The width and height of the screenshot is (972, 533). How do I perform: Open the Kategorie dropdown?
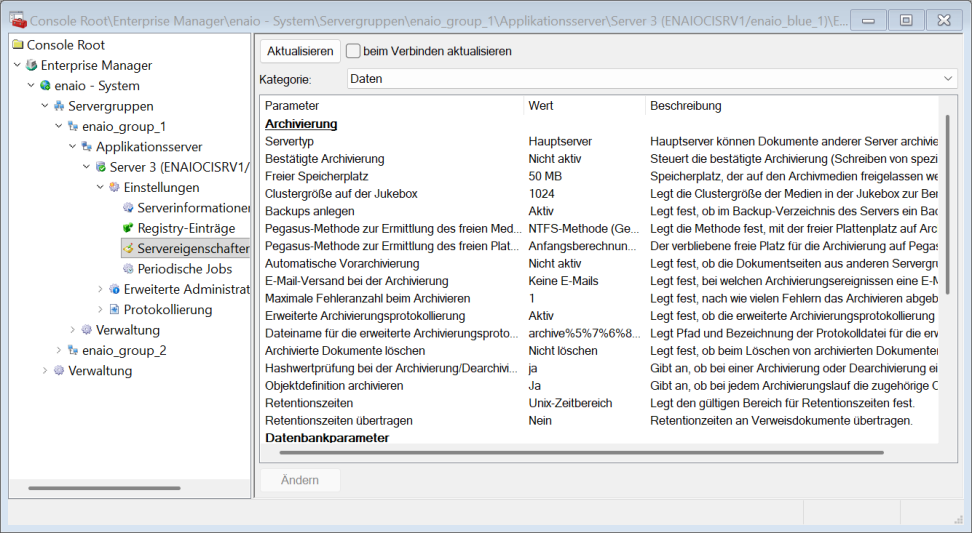coord(948,79)
